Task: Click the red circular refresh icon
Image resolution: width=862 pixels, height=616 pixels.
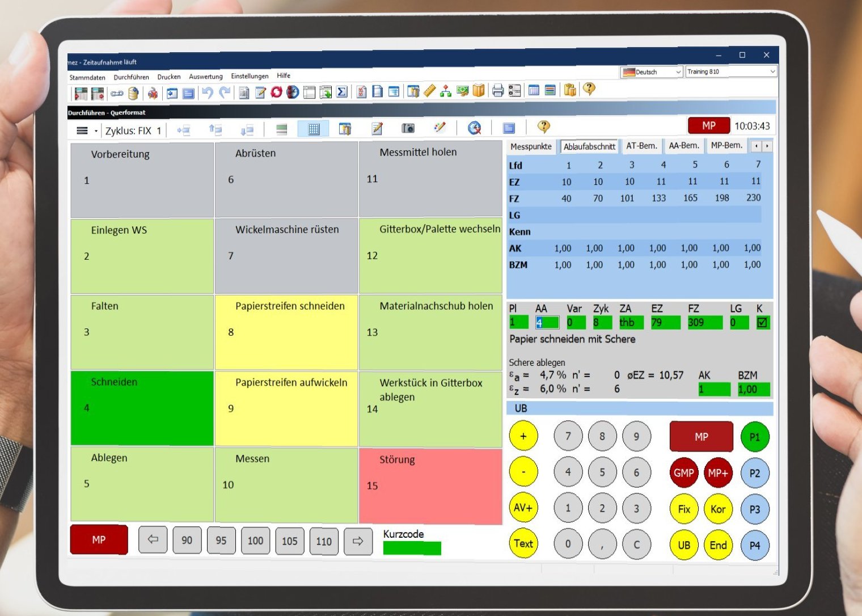Action: pos(276,92)
